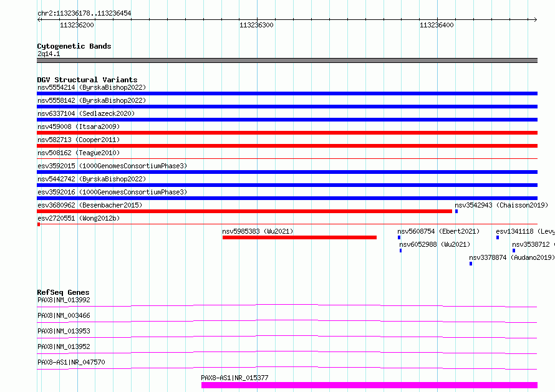Screen dimensions: 555x392
Task: Click the left arrow of the ruler
Action: click(x=39, y=19)
